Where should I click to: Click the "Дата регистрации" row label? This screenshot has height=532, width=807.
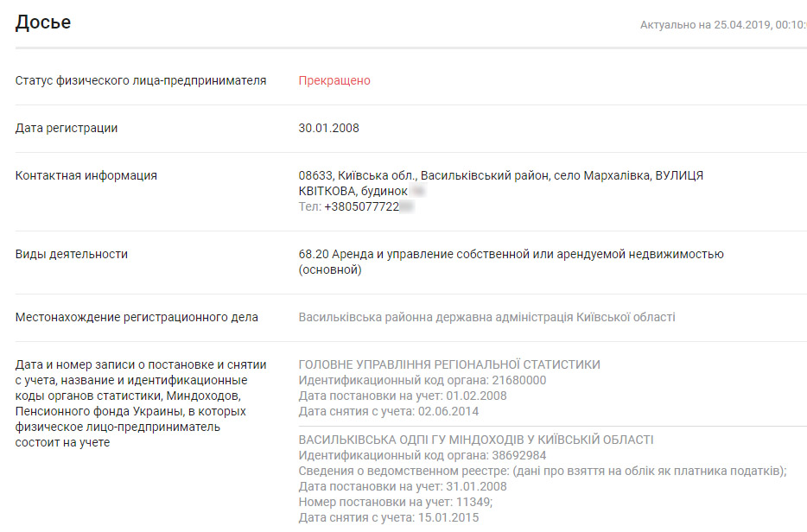point(67,128)
